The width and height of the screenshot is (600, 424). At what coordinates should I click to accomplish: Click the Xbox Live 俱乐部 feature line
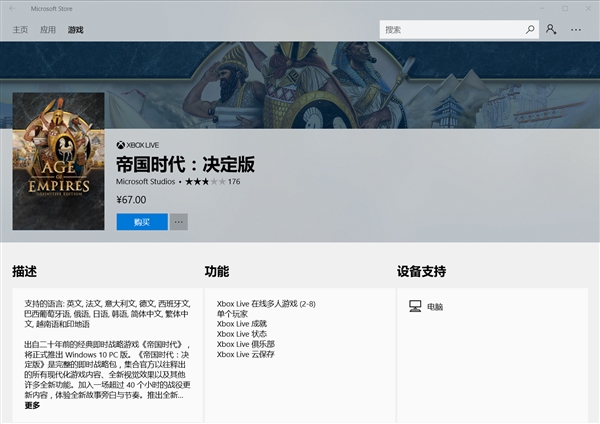coord(246,344)
